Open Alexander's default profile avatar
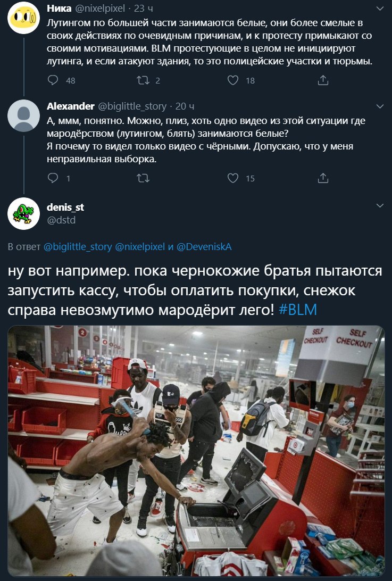The image size is (392, 581). click(24, 115)
